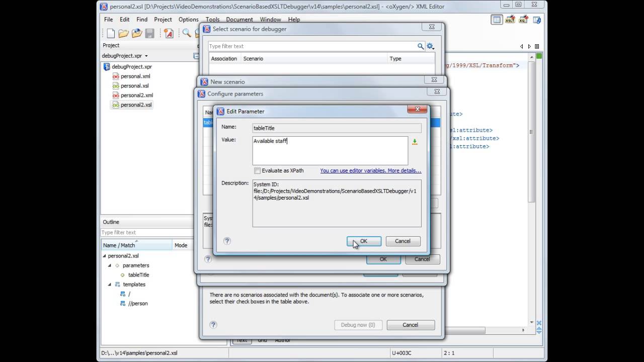
Task: Switch to Editor perspective icon
Action: 497,20
